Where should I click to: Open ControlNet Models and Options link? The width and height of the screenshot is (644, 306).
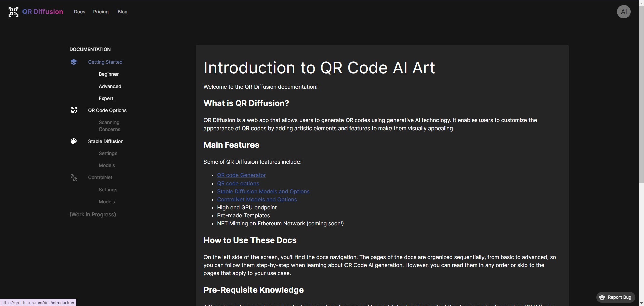pyautogui.click(x=257, y=199)
